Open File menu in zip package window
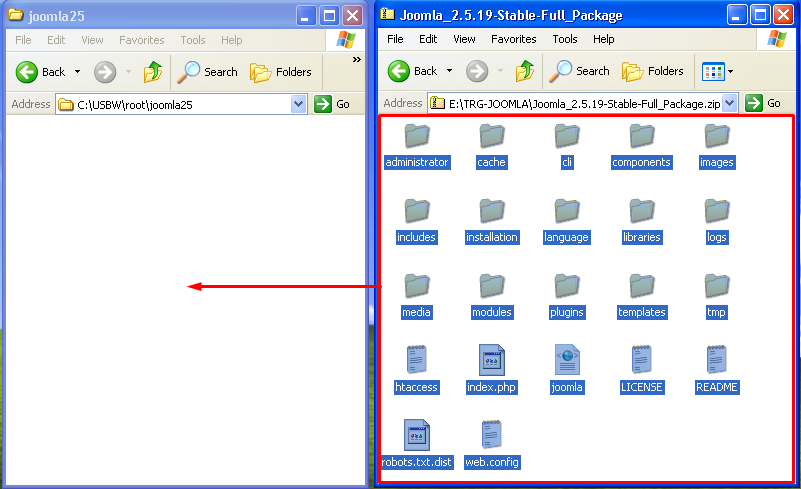This screenshot has height=489, width=801. (395, 39)
